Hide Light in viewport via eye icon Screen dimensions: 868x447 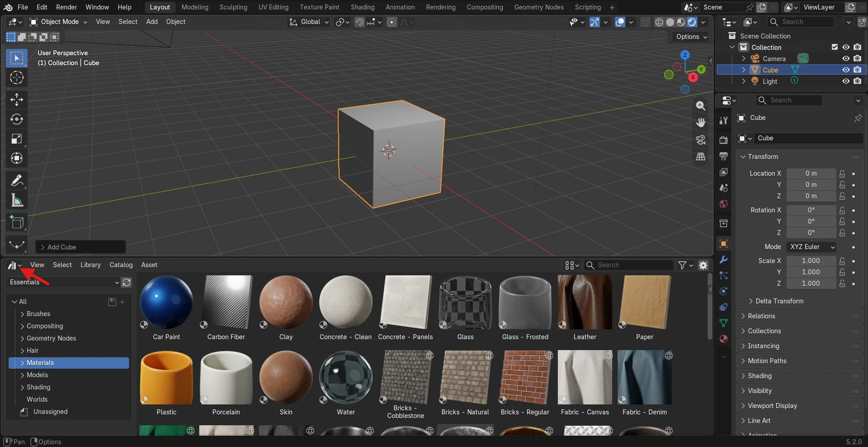coord(846,81)
